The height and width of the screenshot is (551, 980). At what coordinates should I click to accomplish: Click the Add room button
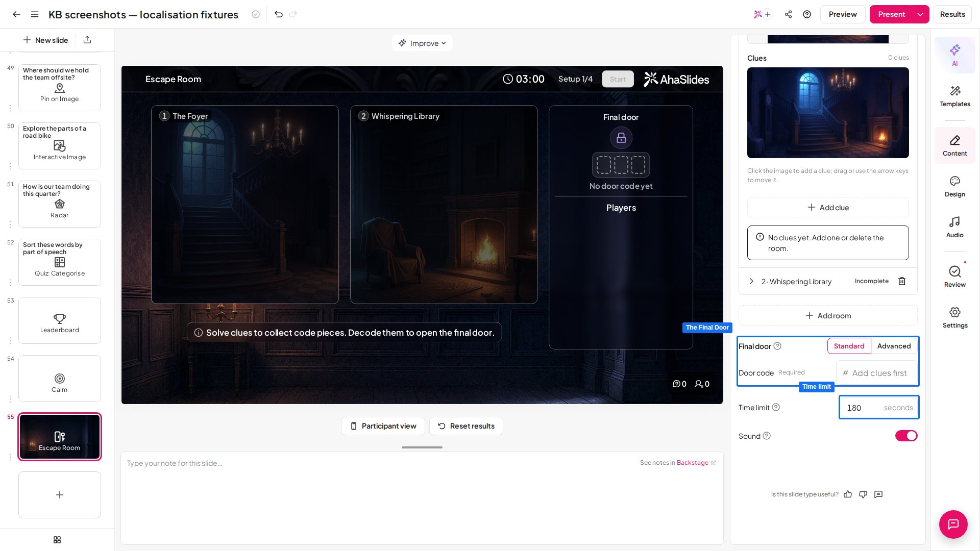[x=828, y=315]
